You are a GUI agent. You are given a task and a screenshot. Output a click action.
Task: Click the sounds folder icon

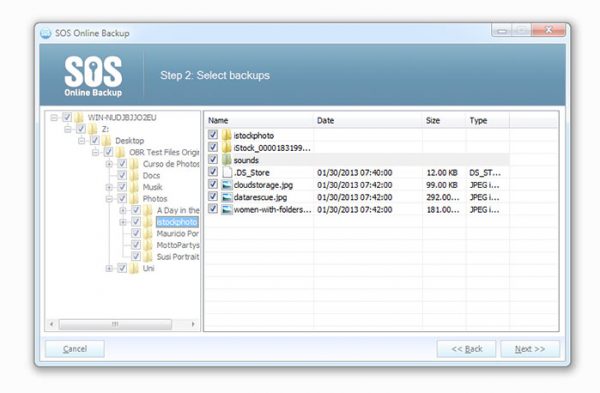tap(227, 160)
